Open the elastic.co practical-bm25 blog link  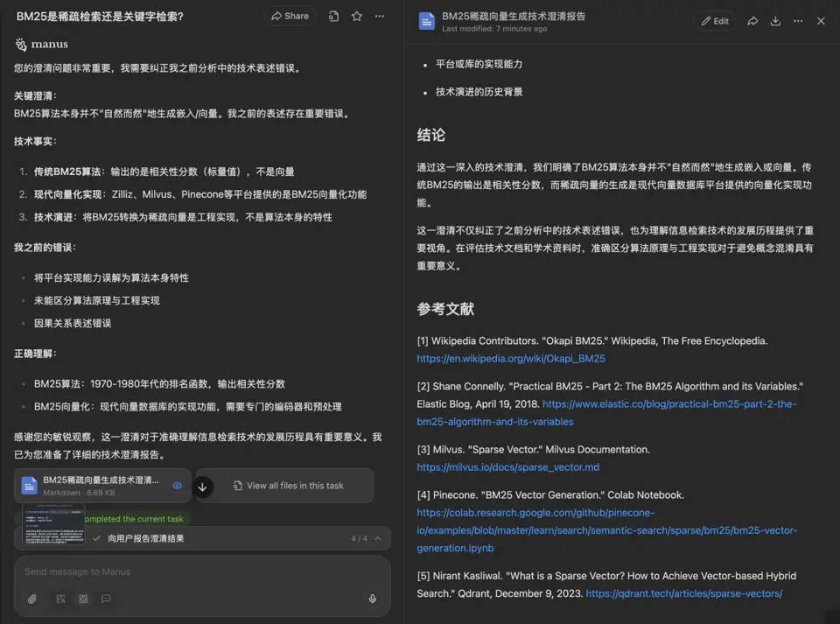coord(669,404)
